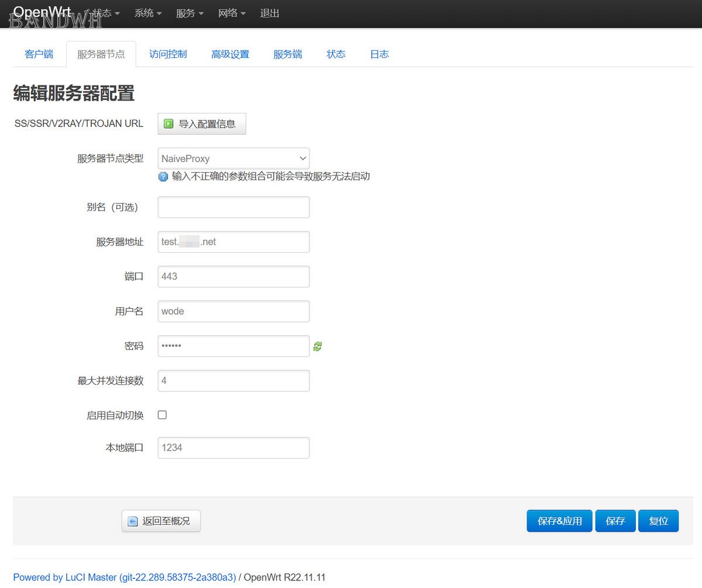
Task: Click the 保存 button
Action: [x=615, y=521]
